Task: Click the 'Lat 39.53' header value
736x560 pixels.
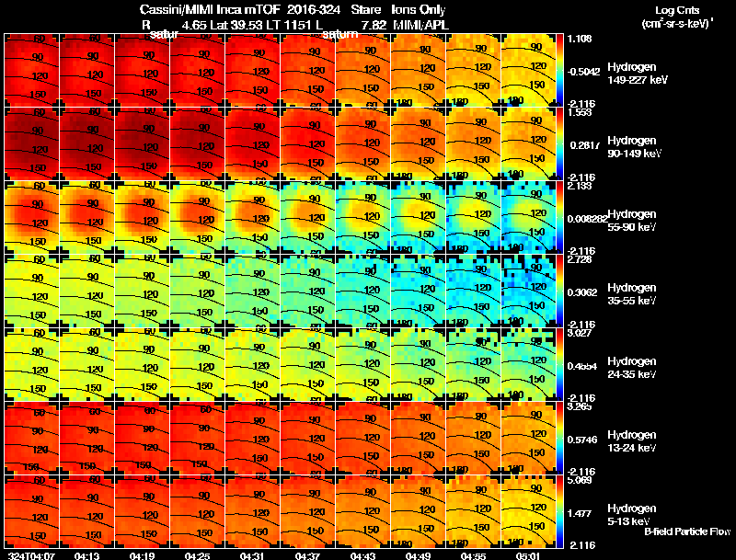Action: (236, 26)
